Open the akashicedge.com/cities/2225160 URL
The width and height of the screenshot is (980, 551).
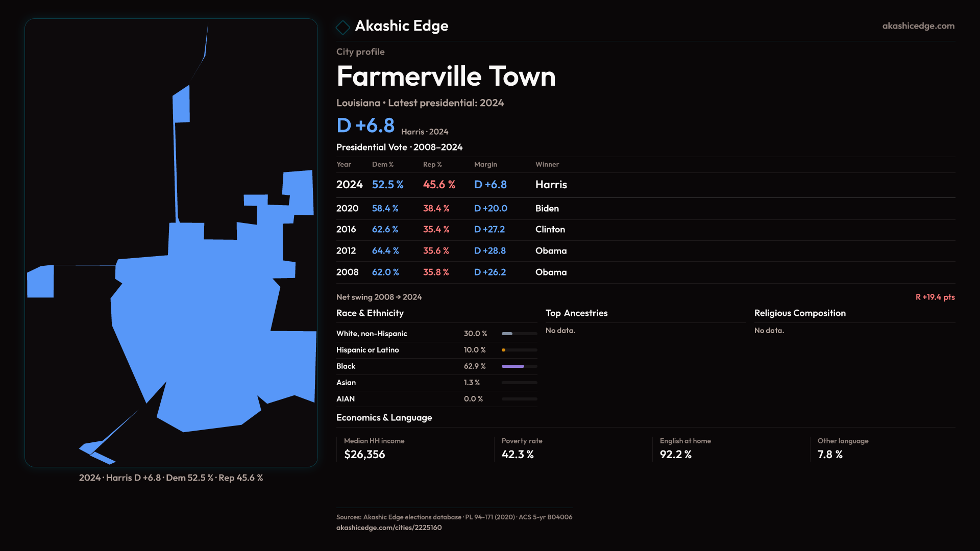click(388, 528)
